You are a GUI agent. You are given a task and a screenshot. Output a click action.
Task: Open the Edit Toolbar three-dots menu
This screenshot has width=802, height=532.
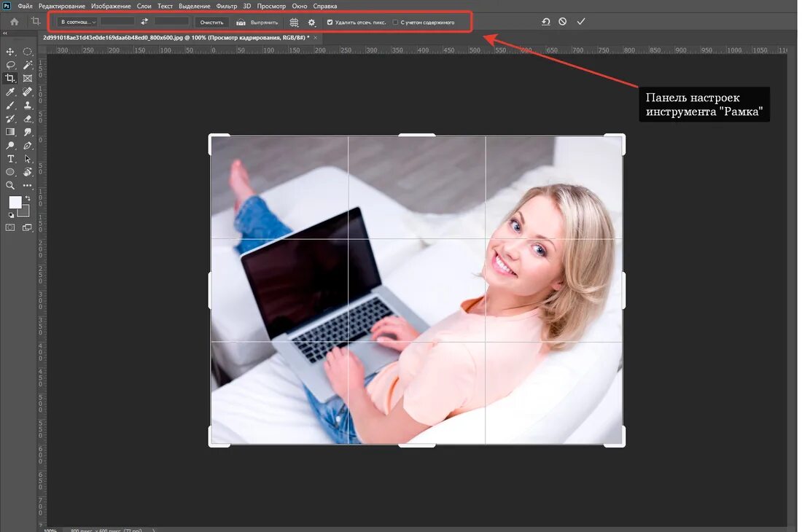[28, 186]
